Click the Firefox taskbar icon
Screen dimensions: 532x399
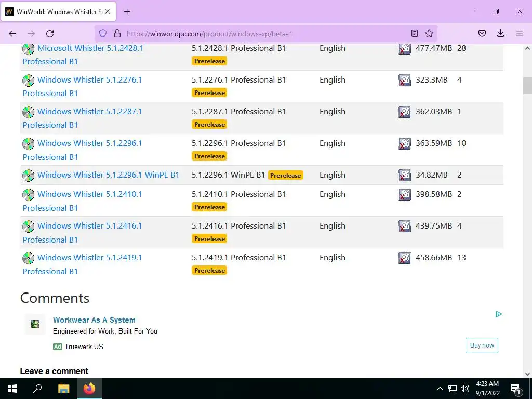(89, 389)
